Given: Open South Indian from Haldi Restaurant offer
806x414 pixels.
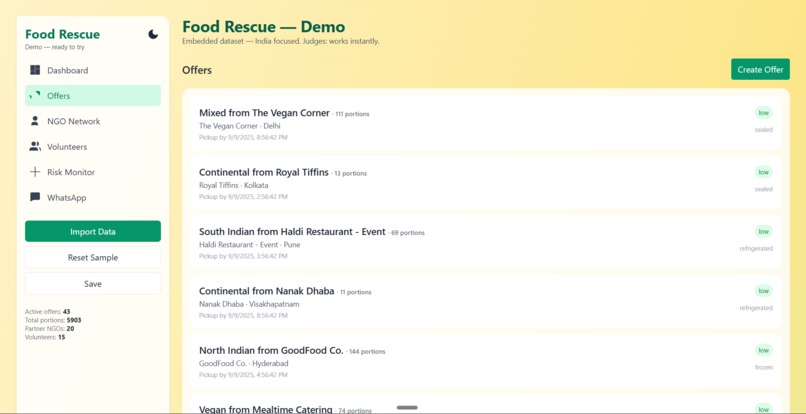Looking at the screenshot, I should (485, 243).
